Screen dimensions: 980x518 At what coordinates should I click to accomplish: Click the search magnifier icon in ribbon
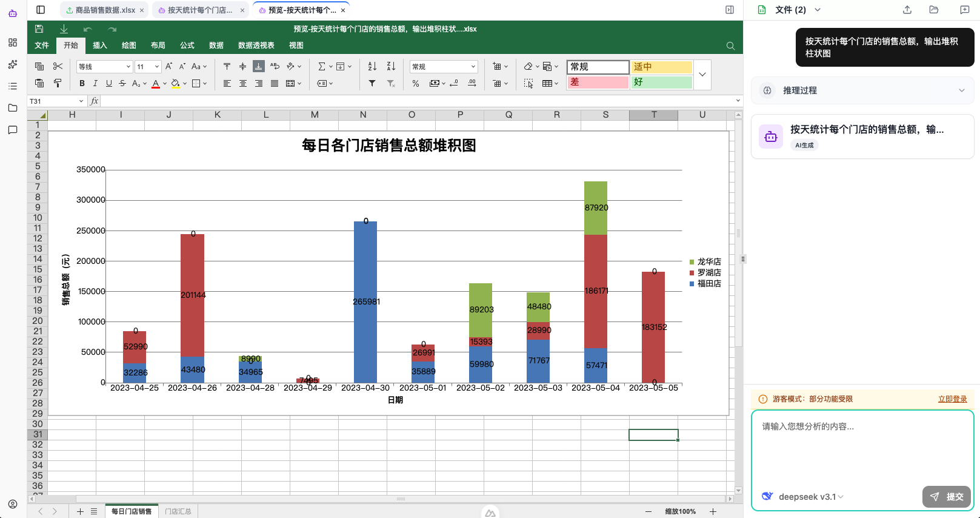tap(730, 45)
